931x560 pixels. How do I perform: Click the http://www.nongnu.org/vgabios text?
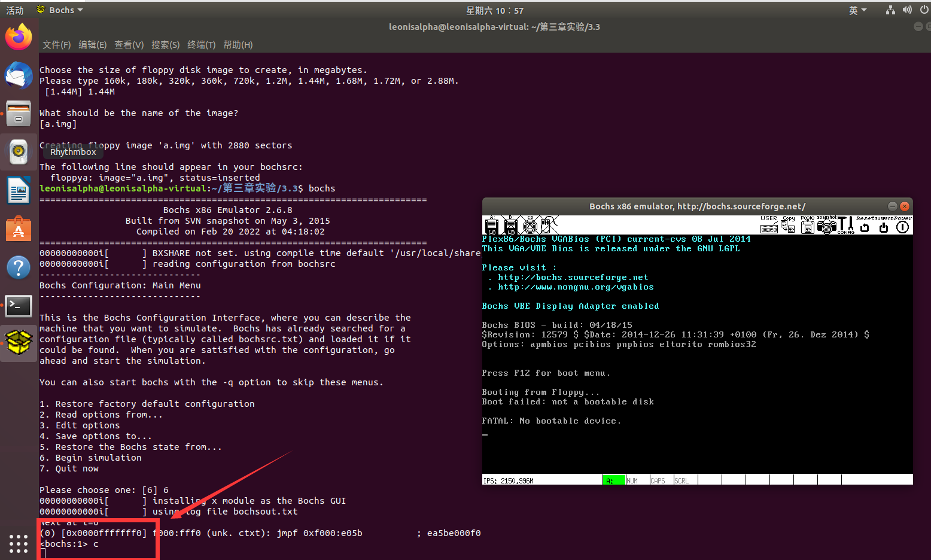point(576,287)
